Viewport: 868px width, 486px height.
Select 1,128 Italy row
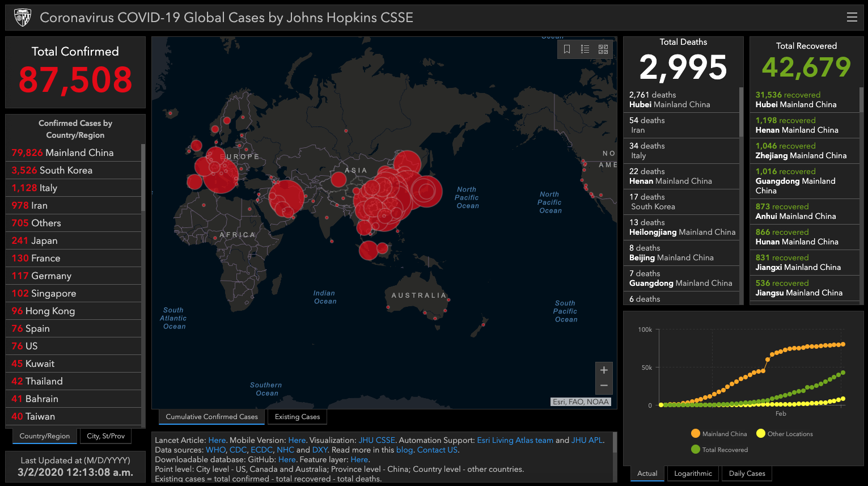click(x=74, y=188)
